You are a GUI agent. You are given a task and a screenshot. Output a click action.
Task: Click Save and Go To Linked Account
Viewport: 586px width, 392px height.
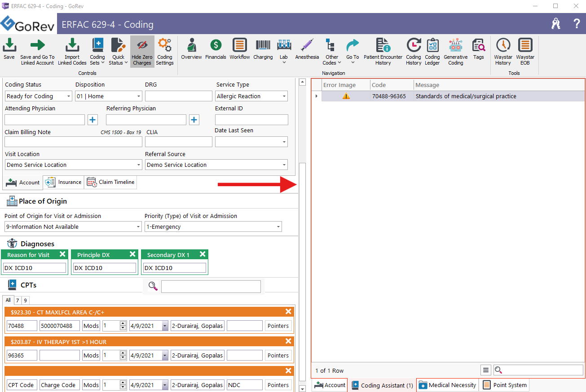click(38, 52)
